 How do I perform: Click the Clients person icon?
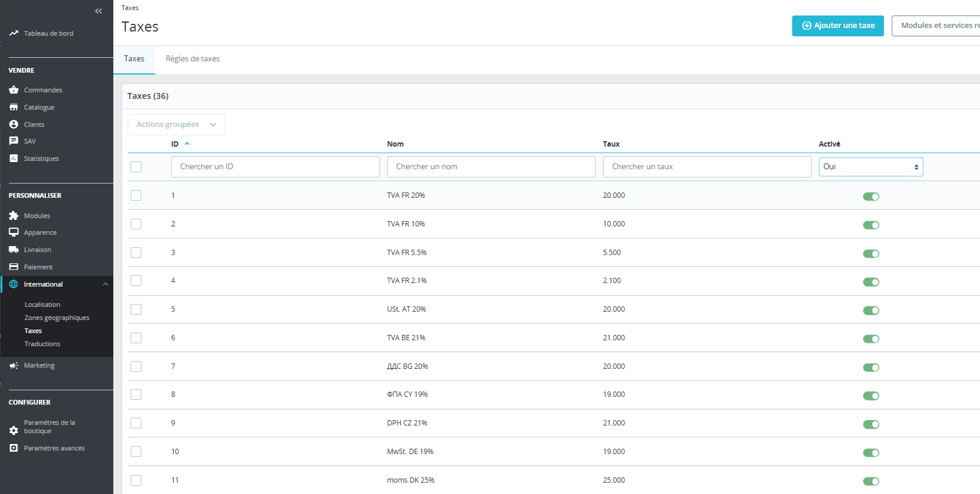[x=14, y=125]
